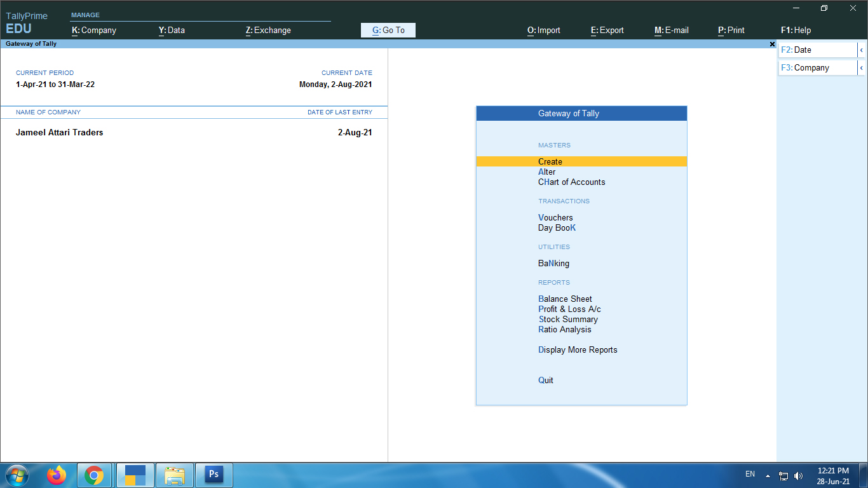Viewport: 868px width, 488px height.
Task: Open the Y: Data menu
Action: [x=172, y=30]
